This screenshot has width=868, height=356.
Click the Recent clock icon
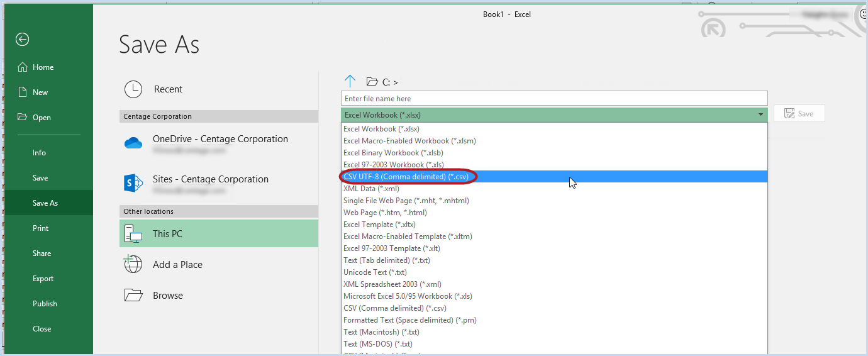[x=133, y=89]
